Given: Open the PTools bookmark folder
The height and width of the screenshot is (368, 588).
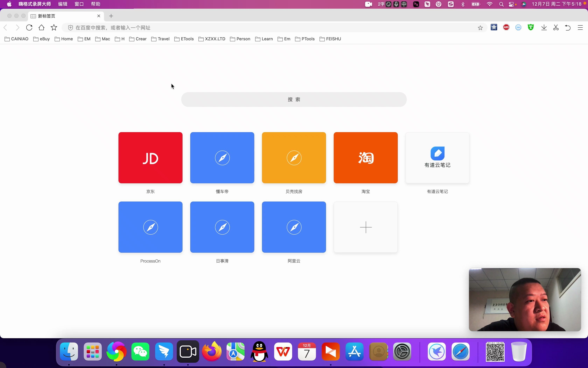Looking at the screenshot, I should (x=305, y=39).
